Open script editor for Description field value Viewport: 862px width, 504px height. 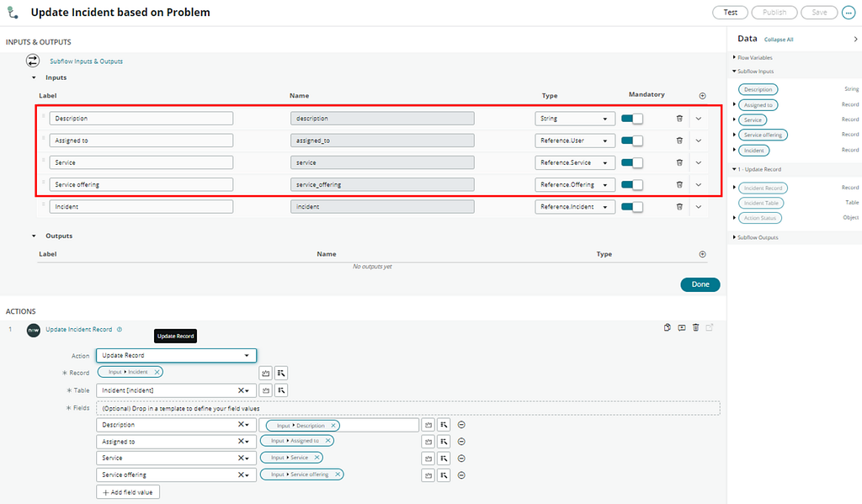click(x=428, y=425)
